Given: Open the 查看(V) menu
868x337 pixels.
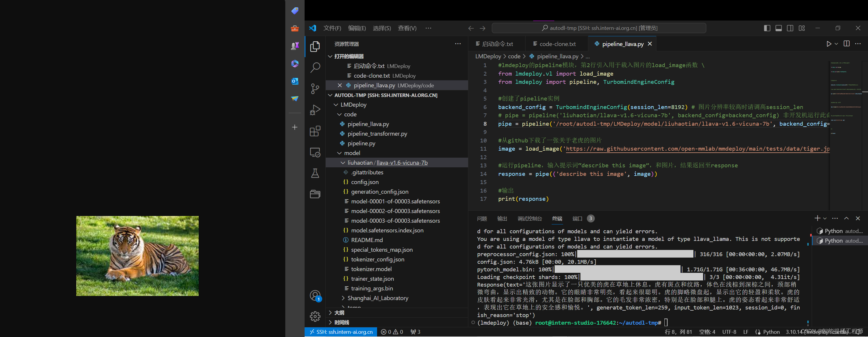Looking at the screenshot, I should pos(407,28).
